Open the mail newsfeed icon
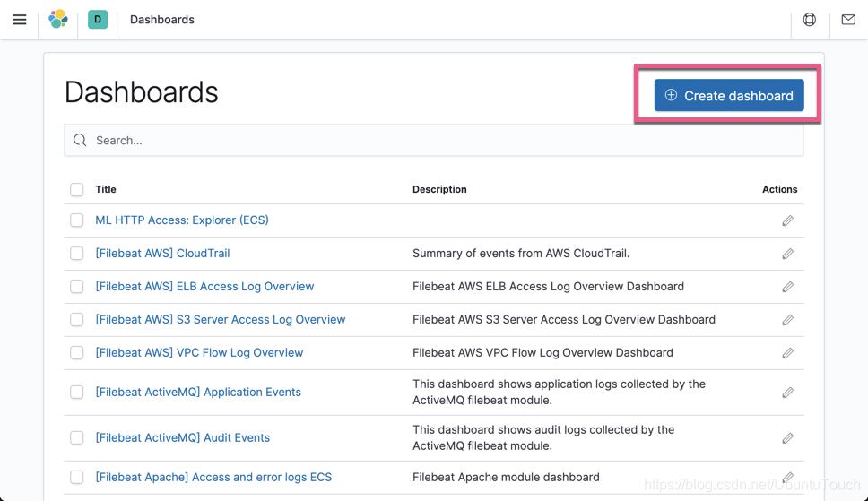The image size is (868, 501). (x=848, y=20)
